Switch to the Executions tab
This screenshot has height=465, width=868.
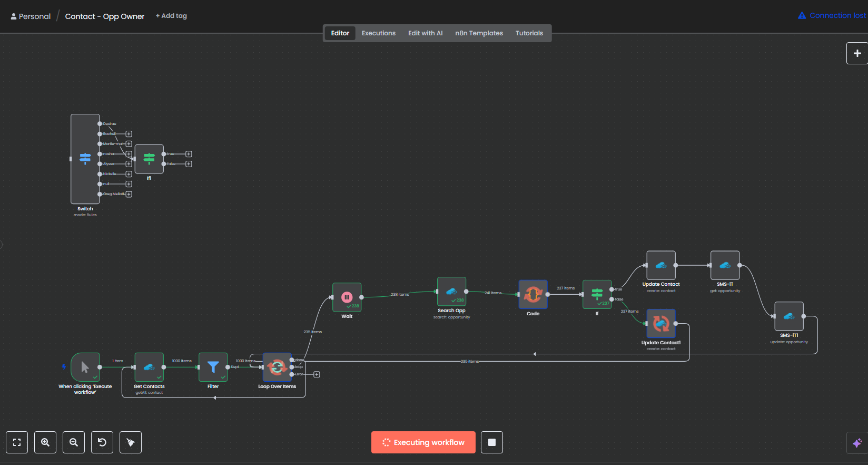(378, 33)
